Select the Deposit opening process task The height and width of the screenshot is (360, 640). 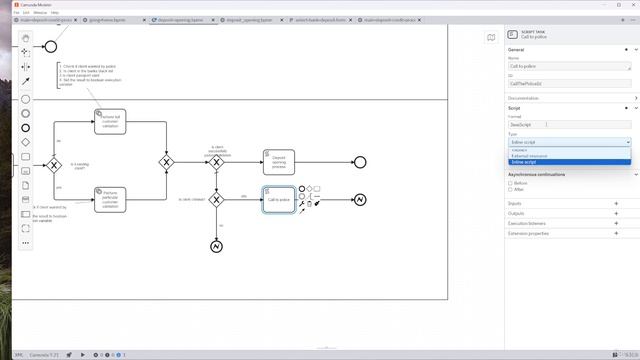279,162
